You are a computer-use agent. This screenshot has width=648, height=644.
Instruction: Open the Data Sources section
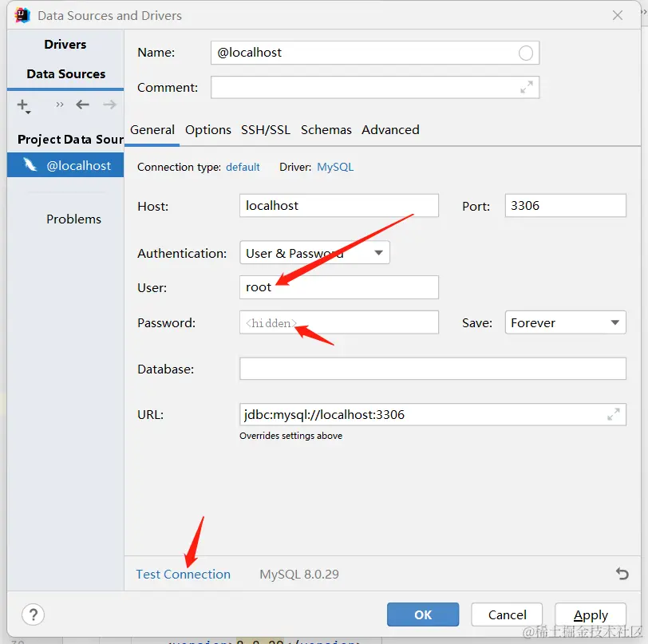[65, 74]
